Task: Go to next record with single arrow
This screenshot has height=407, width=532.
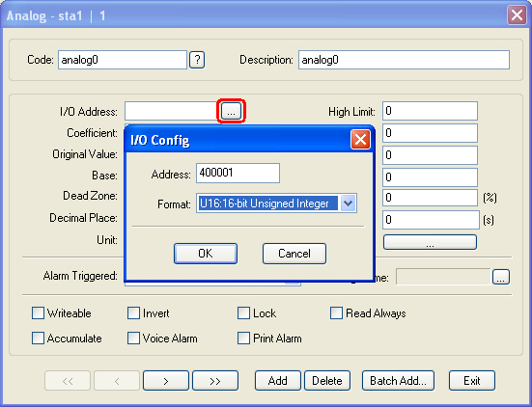Action: pyautogui.click(x=166, y=381)
